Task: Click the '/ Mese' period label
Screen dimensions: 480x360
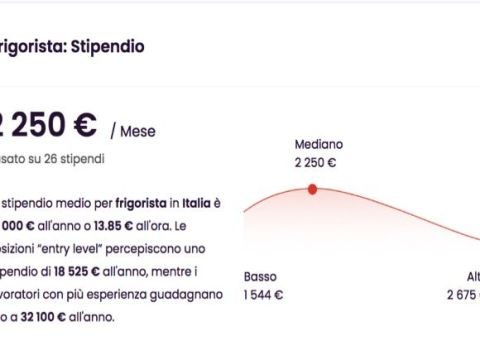Action: (x=133, y=131)
